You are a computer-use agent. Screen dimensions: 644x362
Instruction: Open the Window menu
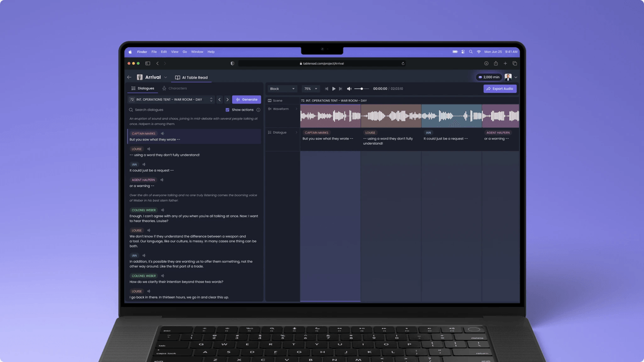pyautogui.click(x=197, y=52)
